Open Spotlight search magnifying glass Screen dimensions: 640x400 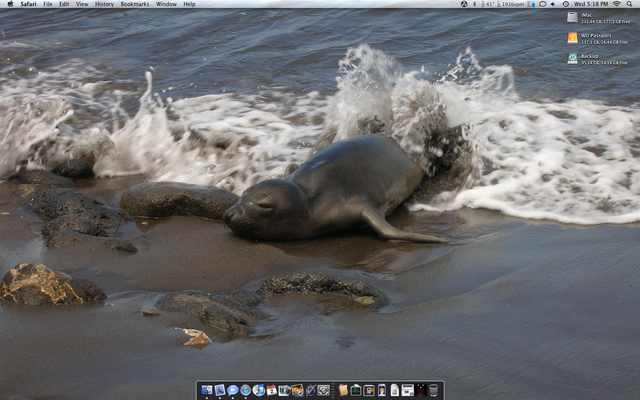pyautogui.click(x=631, y=4)
